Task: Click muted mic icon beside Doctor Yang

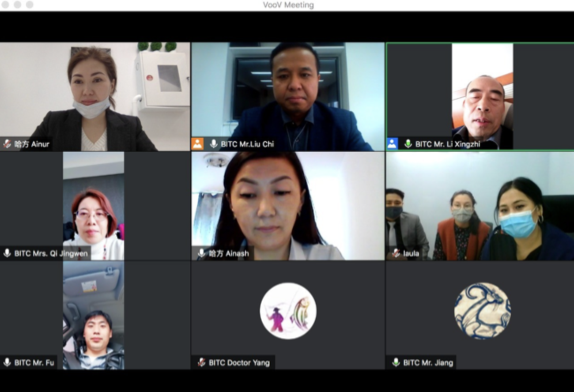Action: (x=201, y=362)
